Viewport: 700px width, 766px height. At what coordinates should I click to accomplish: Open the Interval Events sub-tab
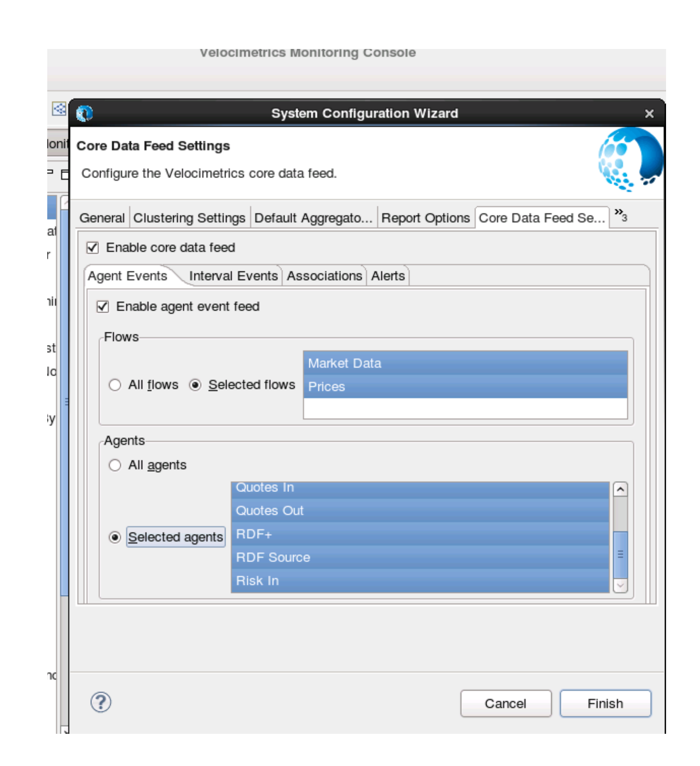[233, 276]
